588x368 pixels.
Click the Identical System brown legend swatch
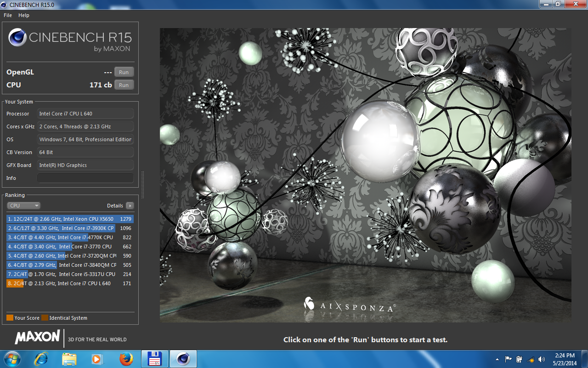coord(45,318)
